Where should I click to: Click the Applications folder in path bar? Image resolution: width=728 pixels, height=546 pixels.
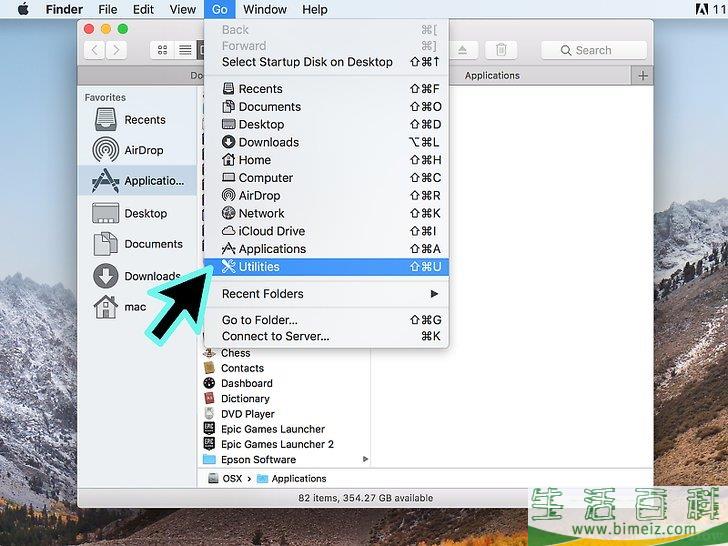click(x=292, y=478)
